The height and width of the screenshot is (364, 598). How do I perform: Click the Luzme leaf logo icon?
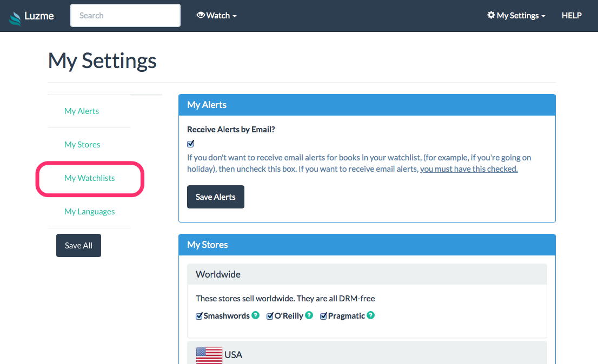coord(15,18)
